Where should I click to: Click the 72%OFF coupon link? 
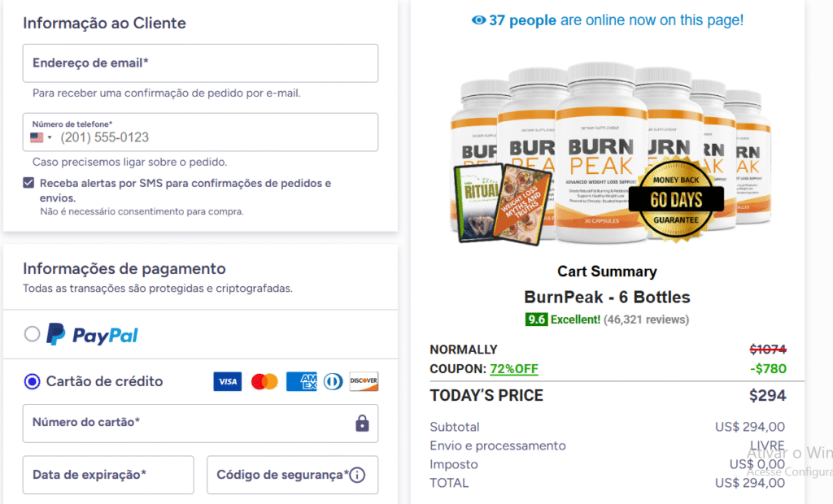[513, 369]
